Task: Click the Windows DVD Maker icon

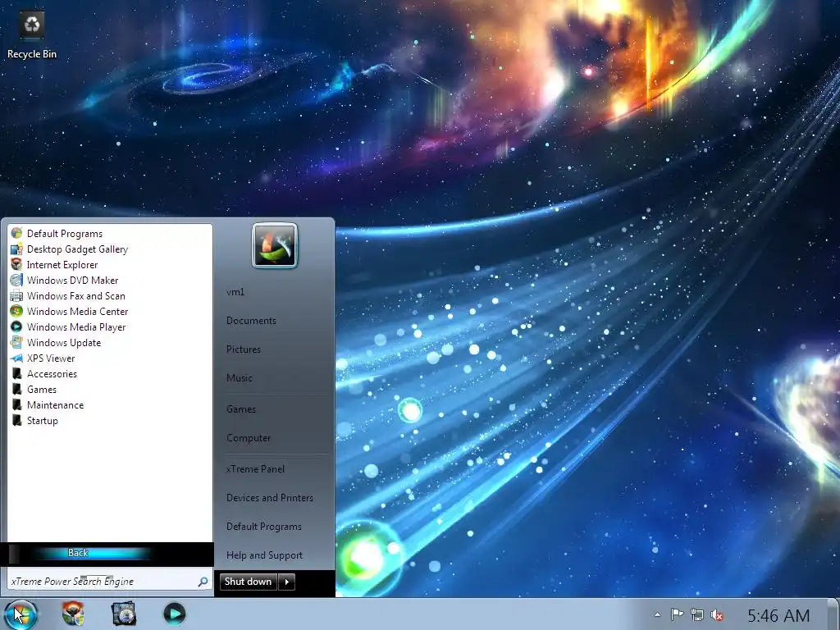Action: [x=16, y=281]
